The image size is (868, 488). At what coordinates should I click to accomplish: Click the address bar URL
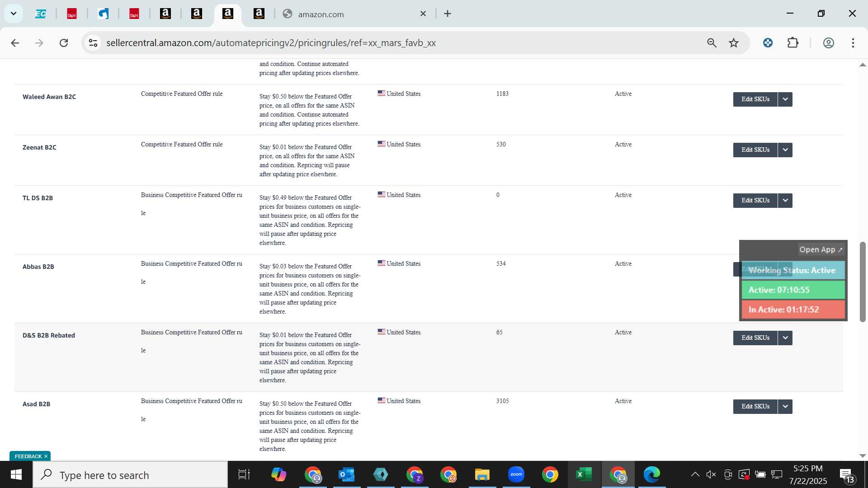click(x=271, y=43)
